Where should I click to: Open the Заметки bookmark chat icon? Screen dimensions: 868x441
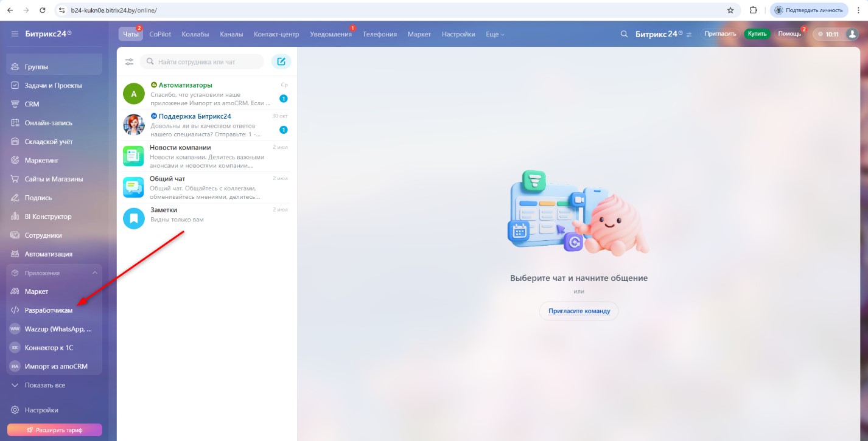click(x=133, y=218)
